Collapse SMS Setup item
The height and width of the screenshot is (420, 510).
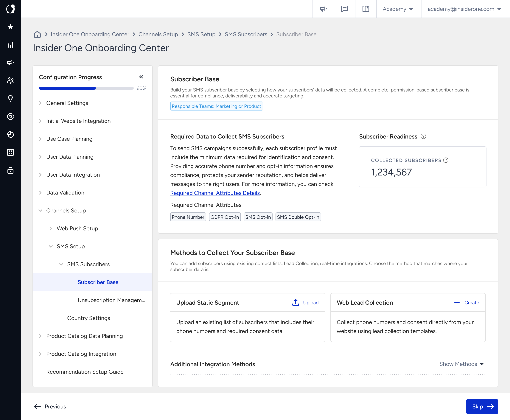(x=51, y=246)
